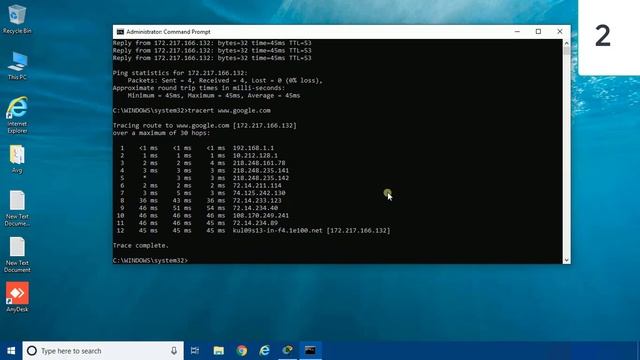Open Internet Explorer from the taskbar

pos(264,351)
